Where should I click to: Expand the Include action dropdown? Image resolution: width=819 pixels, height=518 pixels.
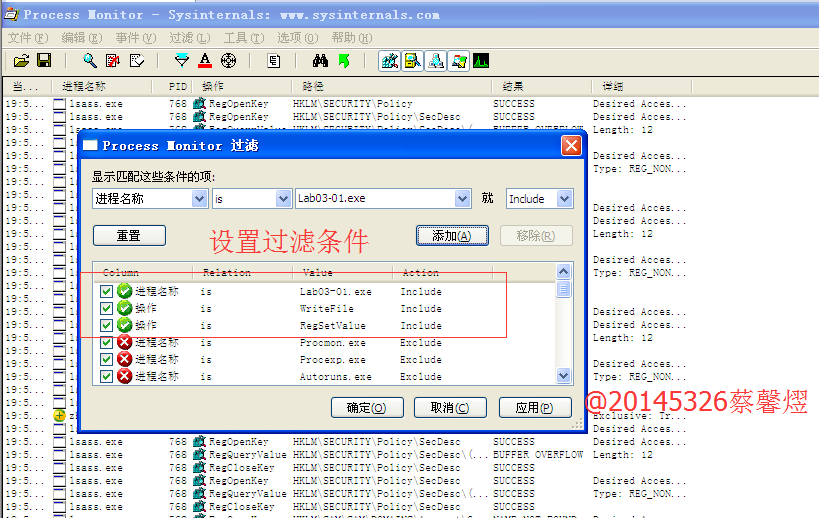coord(564,199)
